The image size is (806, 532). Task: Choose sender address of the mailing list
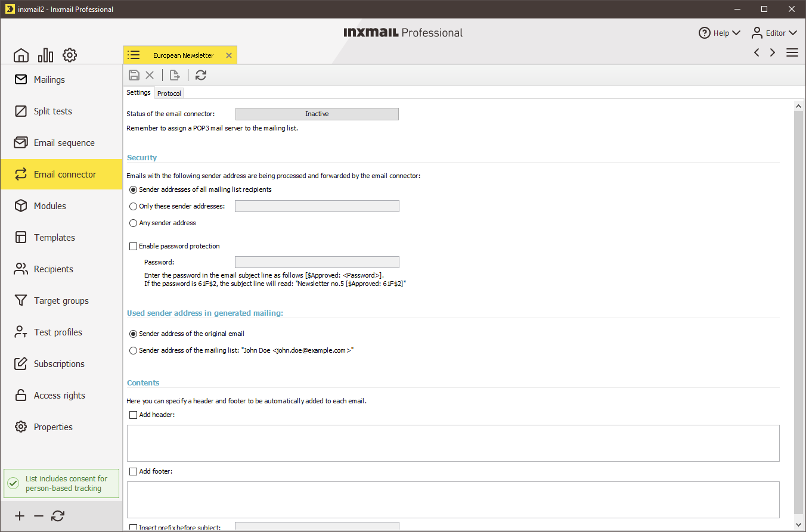coord(133,350)
